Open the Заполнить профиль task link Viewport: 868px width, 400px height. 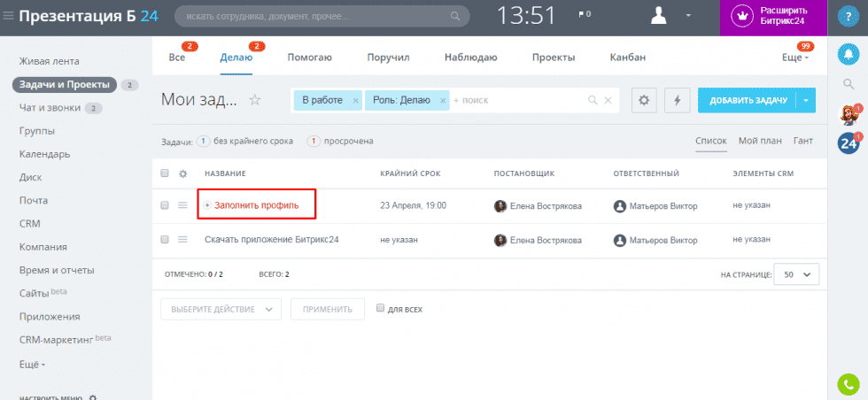[256, 205]
